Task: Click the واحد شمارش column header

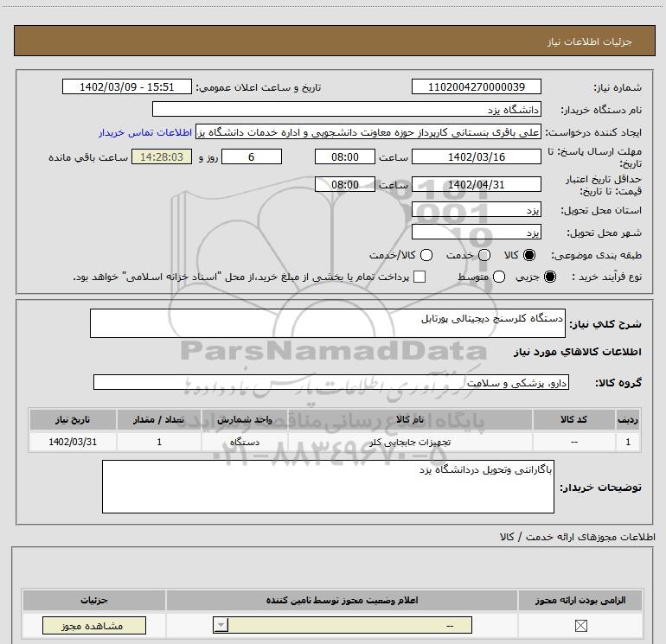Action: point(245,419)
